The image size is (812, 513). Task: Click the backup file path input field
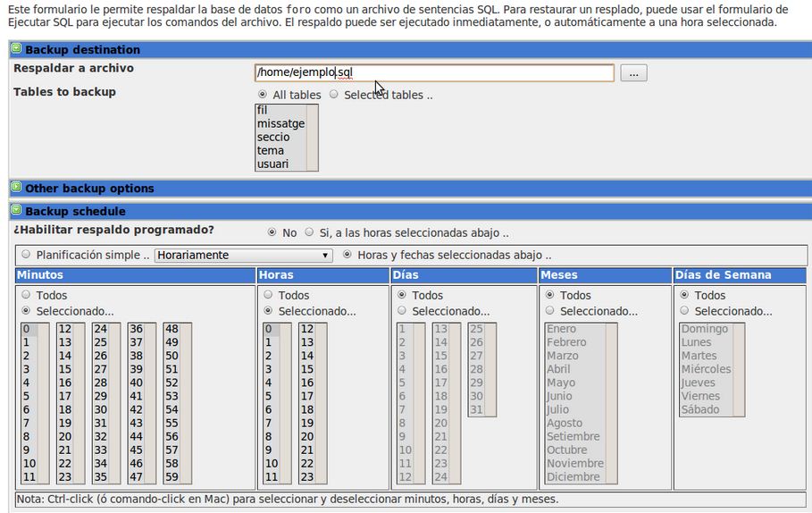pyautogui.click(x=434, y=73)
